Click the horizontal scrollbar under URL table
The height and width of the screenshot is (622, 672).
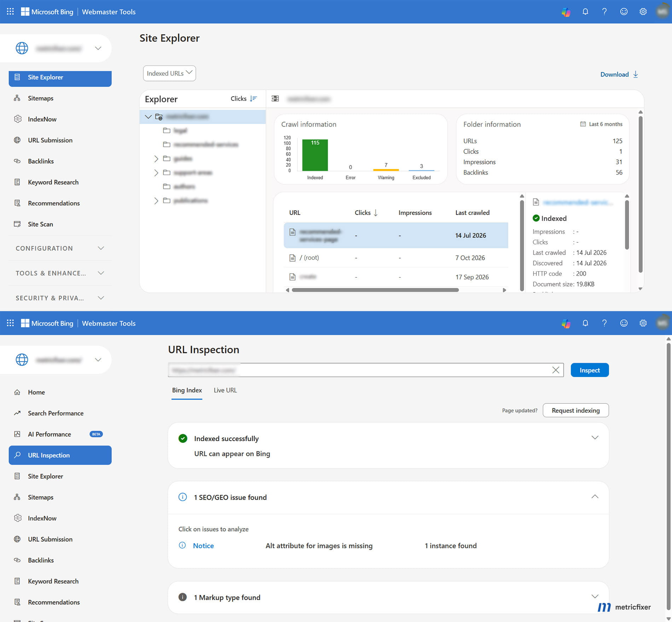pyautogui.click(x=375, y=290)
